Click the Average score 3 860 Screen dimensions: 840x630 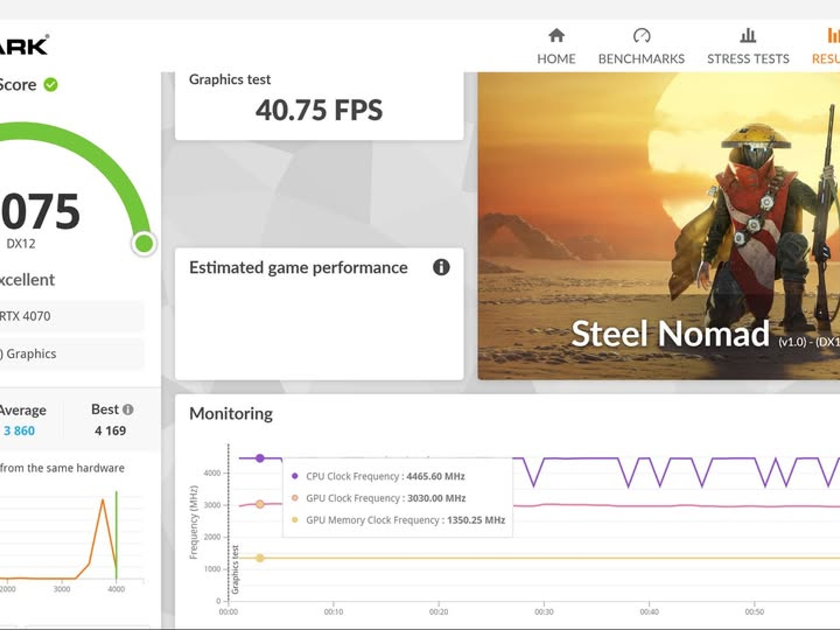click(19, 431)
